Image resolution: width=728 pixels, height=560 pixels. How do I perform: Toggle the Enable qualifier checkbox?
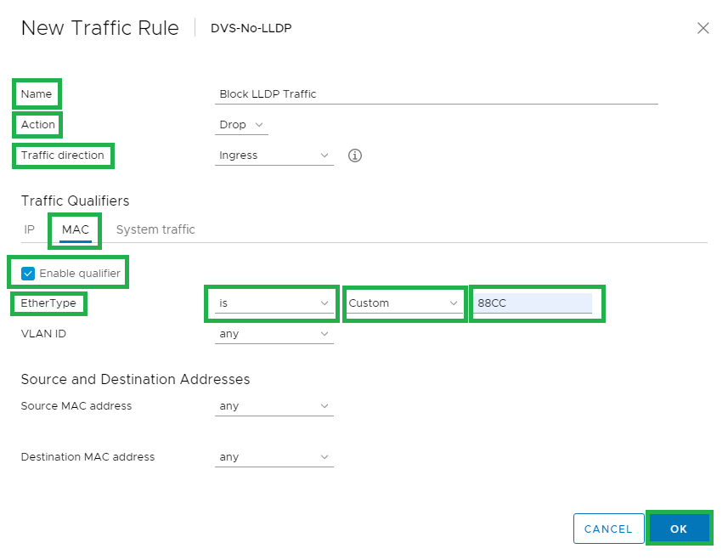pos(28,273)
